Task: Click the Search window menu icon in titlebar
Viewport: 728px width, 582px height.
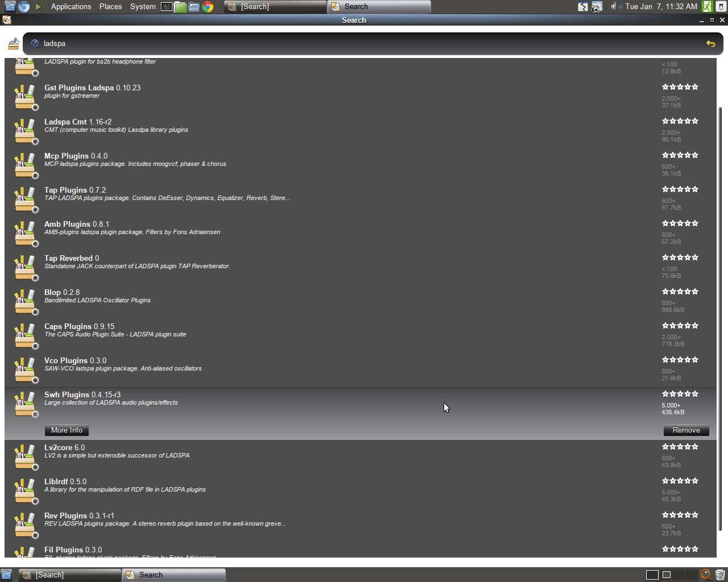Action: tap(6, 20)
